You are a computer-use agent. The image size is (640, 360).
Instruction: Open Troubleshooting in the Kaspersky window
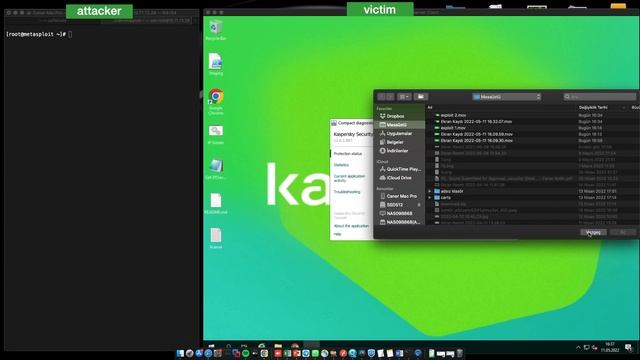347,192
